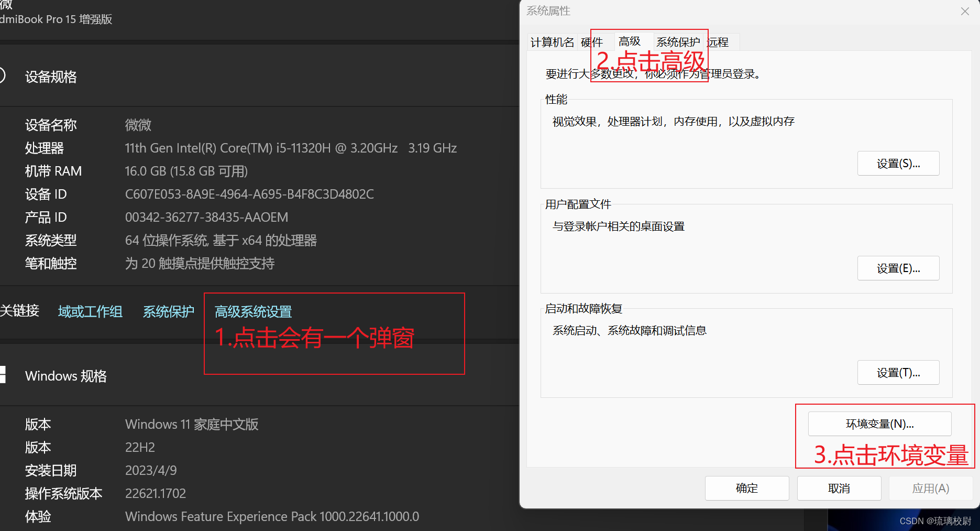Open 高级系统设置 link
The height and width of the screenshot is (531, 980).
[253, 311]
